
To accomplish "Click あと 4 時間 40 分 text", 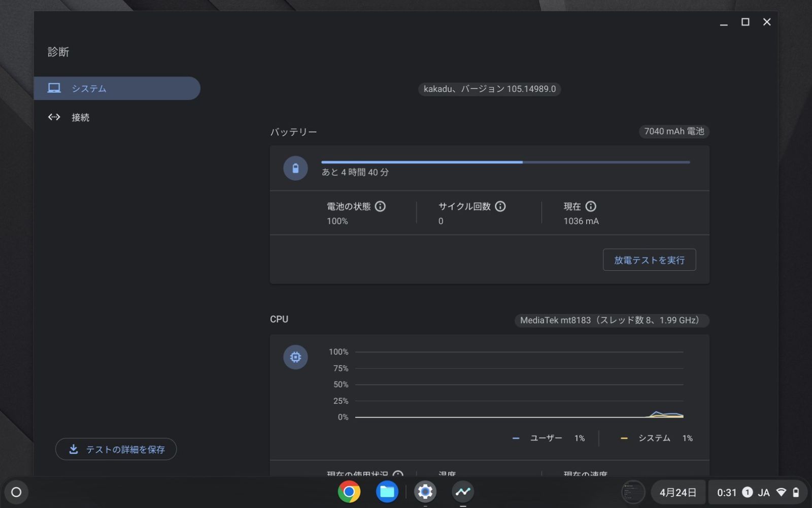I will coord(355,172).
